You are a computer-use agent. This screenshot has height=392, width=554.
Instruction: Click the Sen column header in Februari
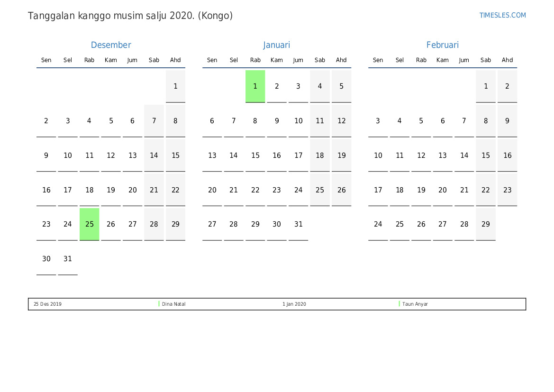(378, 60)
